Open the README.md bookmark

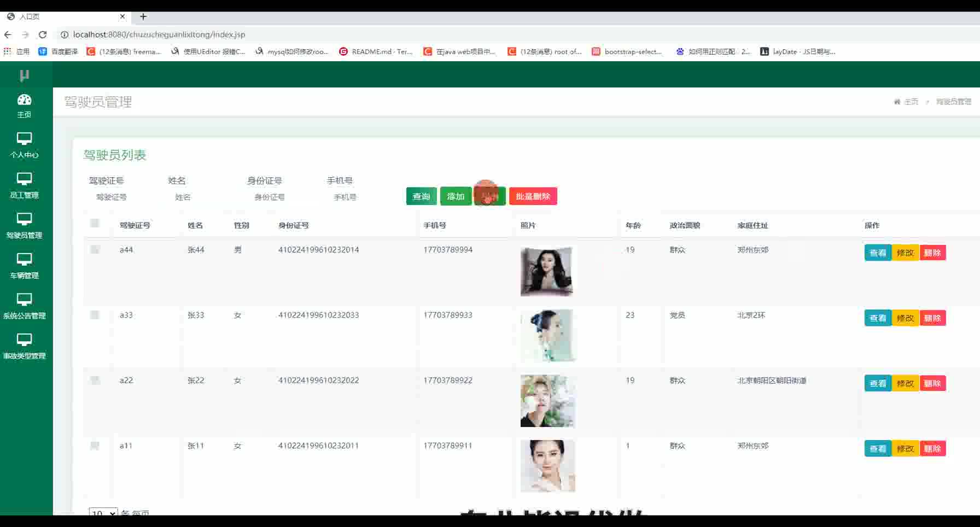click(376, 51)
